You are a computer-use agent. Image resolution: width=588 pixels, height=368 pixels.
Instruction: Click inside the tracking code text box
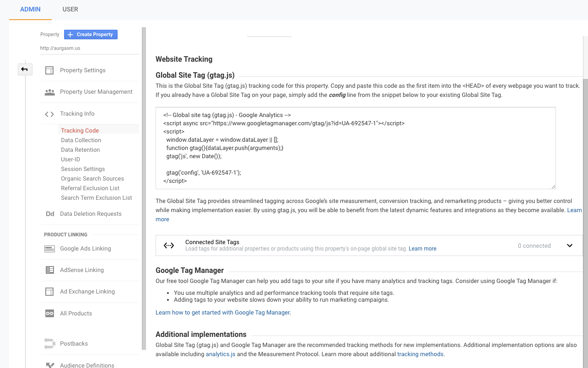point(356,148)
